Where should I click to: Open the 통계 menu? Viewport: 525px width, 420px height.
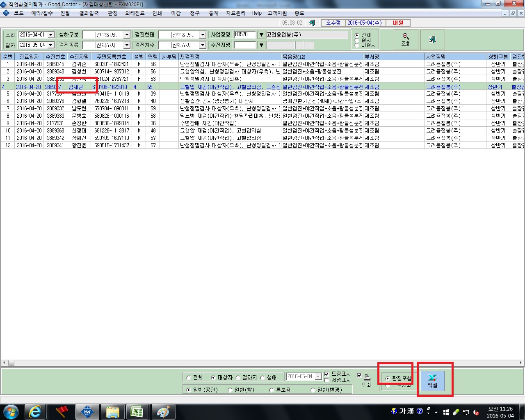214,13
